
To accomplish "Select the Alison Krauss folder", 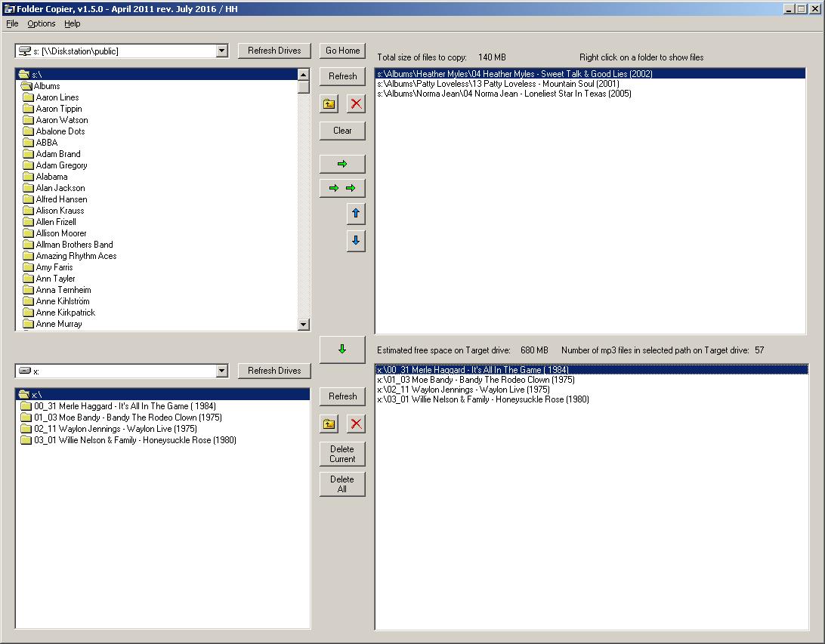I will click(60, 211).
